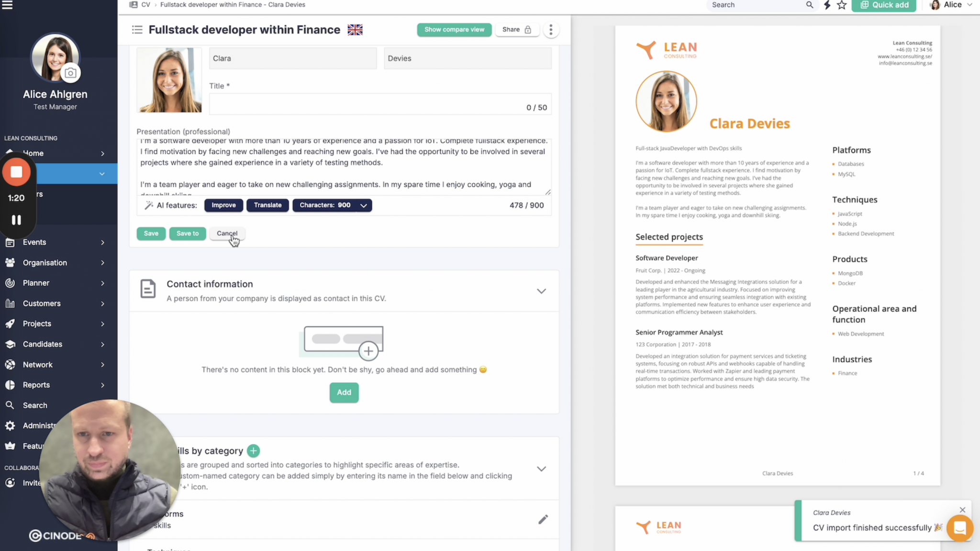Click the lightning bolt icon in top bar
This screenshot has height=551, width=980.
click(827, 5)
